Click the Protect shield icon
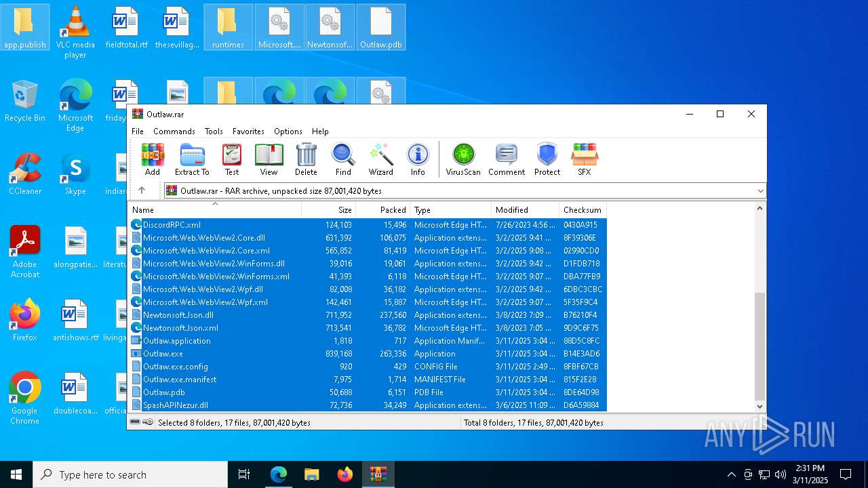This screenshot has height=488, width=868. [547, 159]
